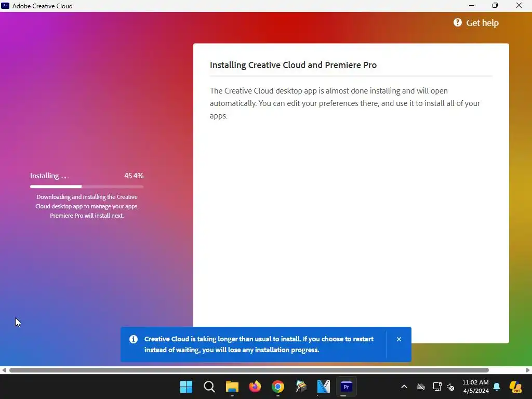Restore down the Adobe Creative Cloud window
This screenshot has height=399, width=532.
(495, 6)
